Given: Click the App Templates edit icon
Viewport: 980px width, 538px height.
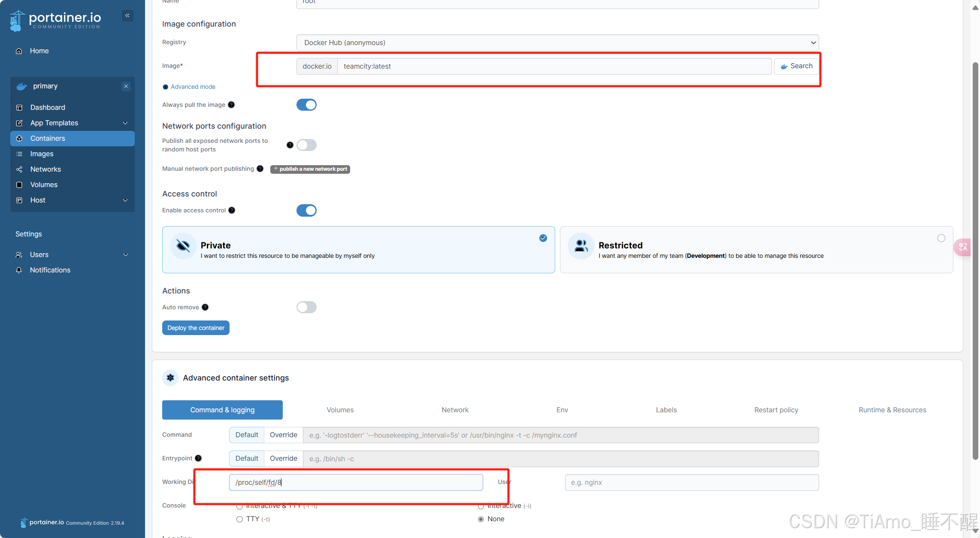Looking at the screenshot, I should pyautogui.click(x=19, y=123).
